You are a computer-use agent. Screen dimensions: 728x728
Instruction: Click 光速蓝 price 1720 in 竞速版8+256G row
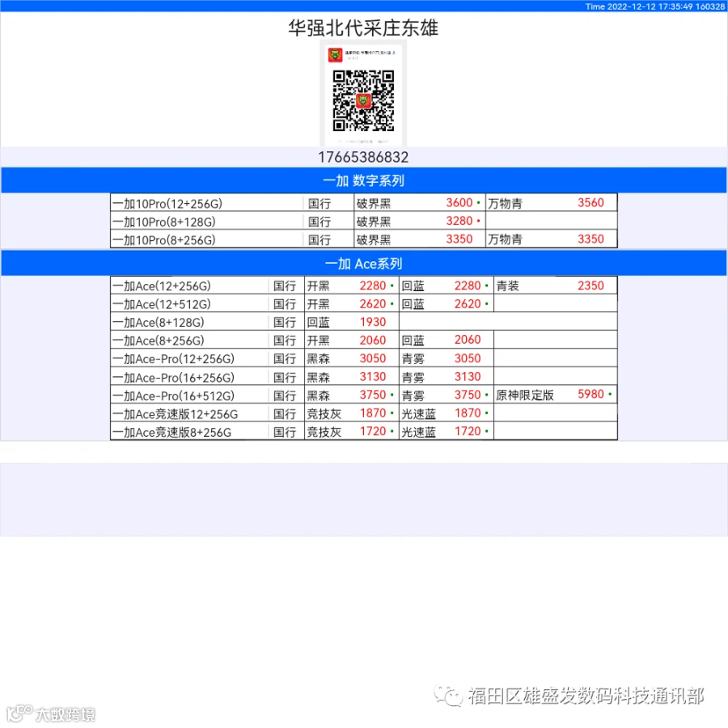pos(468,431)
